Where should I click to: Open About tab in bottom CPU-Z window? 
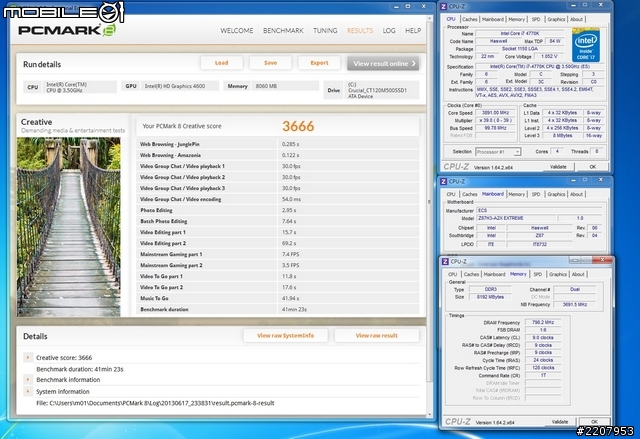coord(578,274)
